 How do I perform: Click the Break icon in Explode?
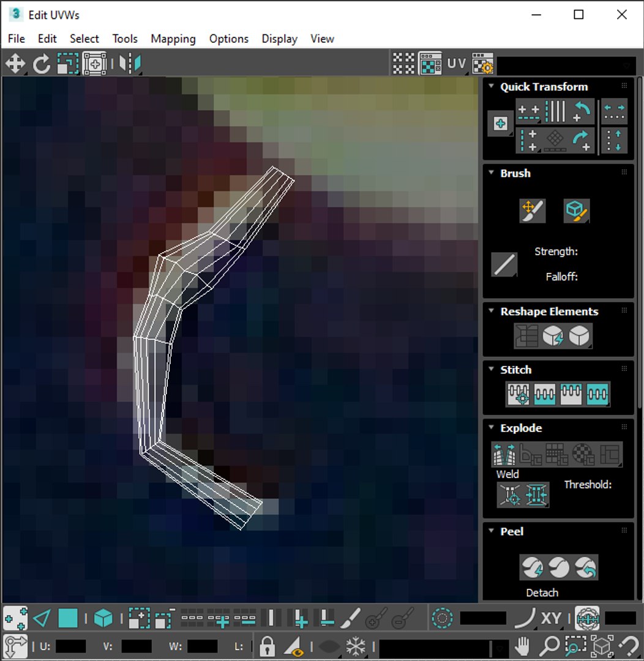[x=504, y=454]
